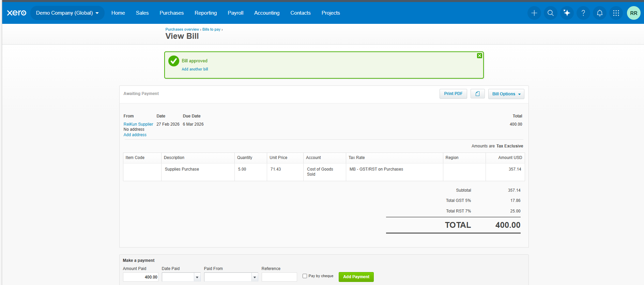Expand the Paid From account dropdown arrow
Viewport: 644px width, 285px height.
point(255,277)
